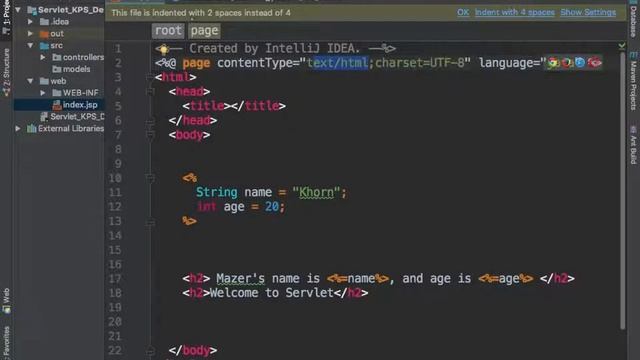Select the controllers package in tree
Screen dimensions: 640x360
83,57
